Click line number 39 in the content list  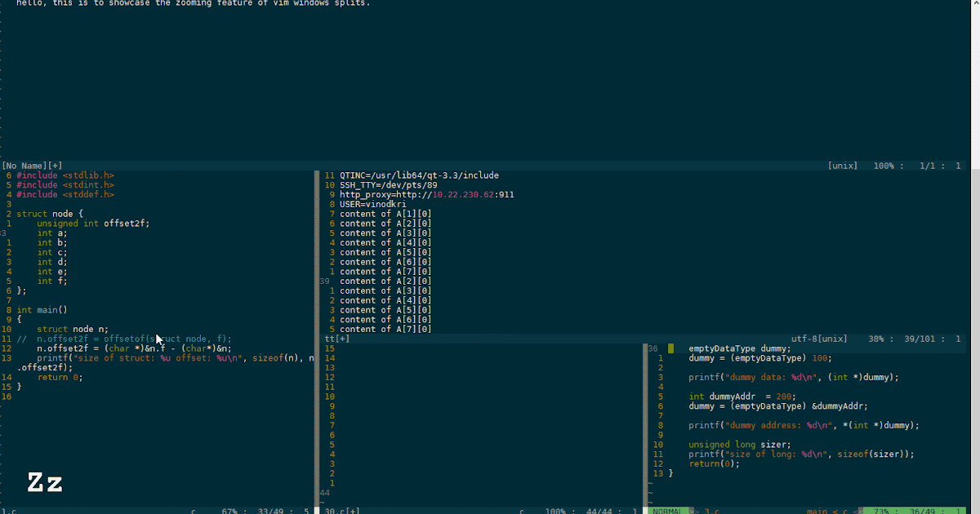323,281
